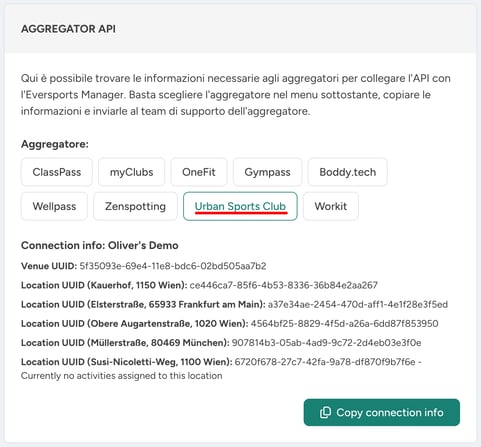Click the copy icon in Copy connection info
Viewport: 481px width, 447px height.
coord(325,412)
